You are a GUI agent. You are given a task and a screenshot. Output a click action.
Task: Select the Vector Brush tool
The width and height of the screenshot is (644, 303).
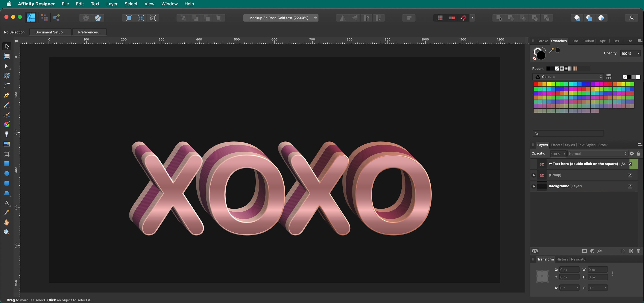[x=6, y=115]
